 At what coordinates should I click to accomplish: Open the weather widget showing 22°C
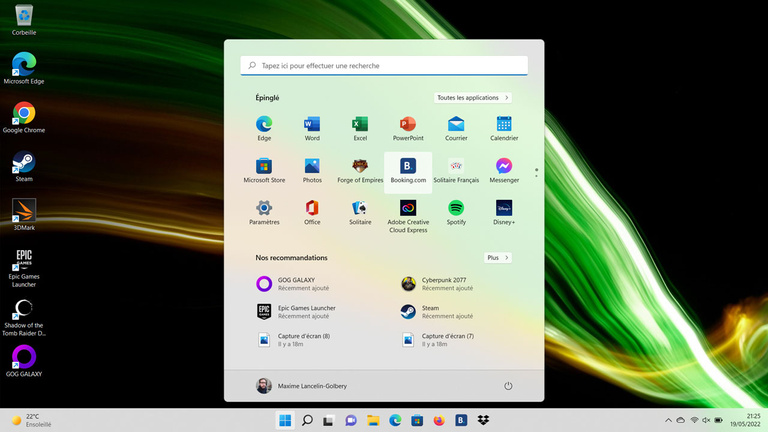(x=31, y=420)
